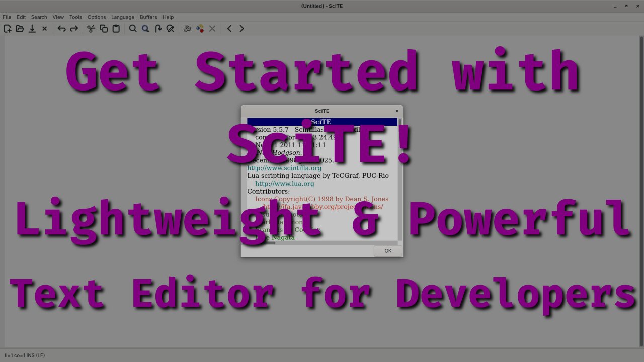
Task: Click the blue highlighted magnifier search icon
Action: (x=145, y=29)
